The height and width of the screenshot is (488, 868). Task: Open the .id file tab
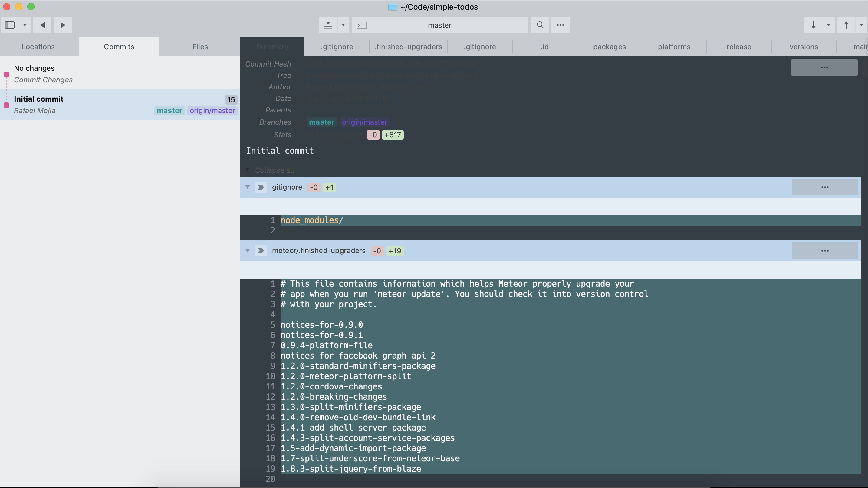pyautogui.click(x=544, y=47)
